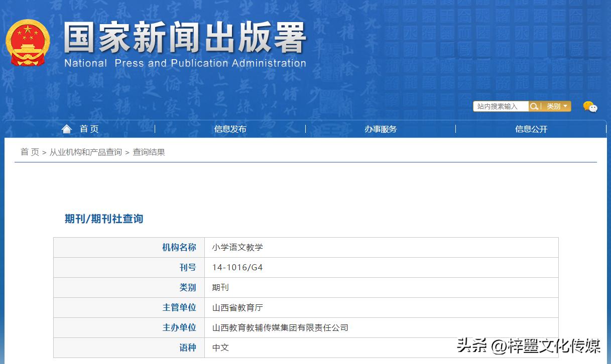Open the 类别 search category dropdown
Screen dimensions: 611x364
pyautogui.click(x=555, y=106)
